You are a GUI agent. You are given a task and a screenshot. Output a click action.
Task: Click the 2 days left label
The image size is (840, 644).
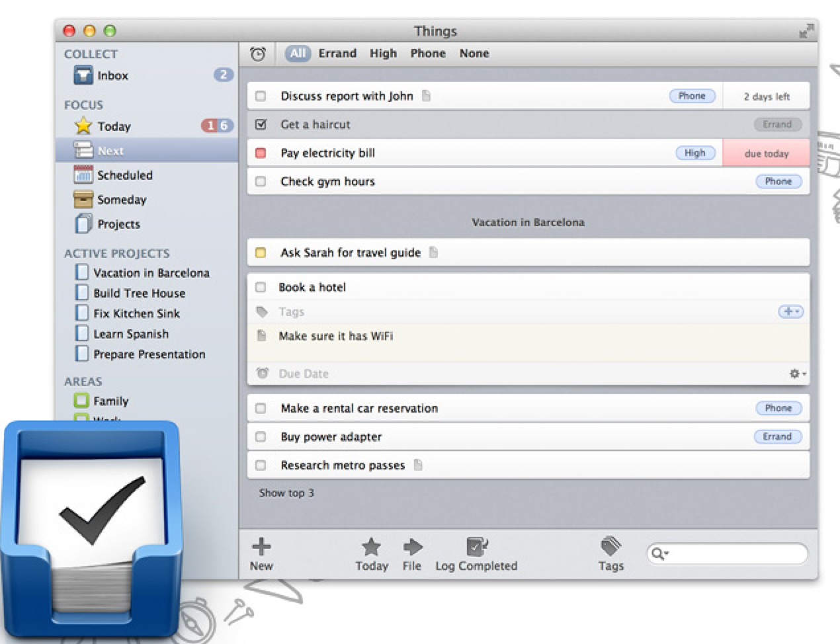tap(767, 96)
